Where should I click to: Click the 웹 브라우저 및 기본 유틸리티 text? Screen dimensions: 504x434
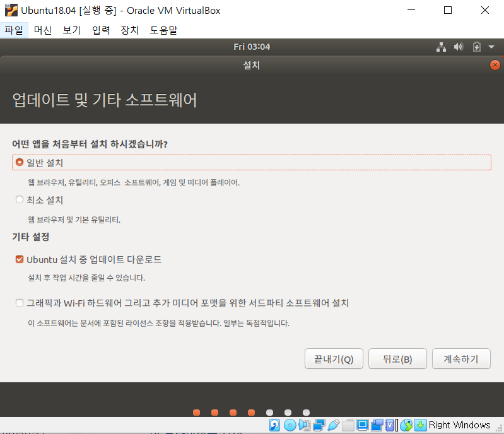[74, 220]
